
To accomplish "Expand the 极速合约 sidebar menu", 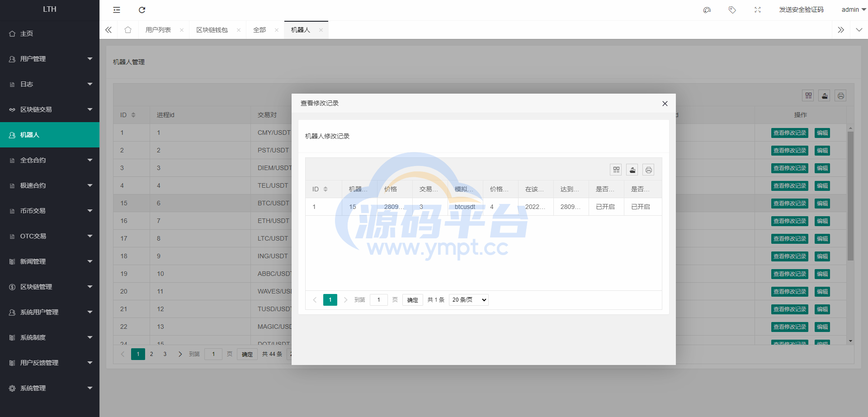I will [50, 185].
